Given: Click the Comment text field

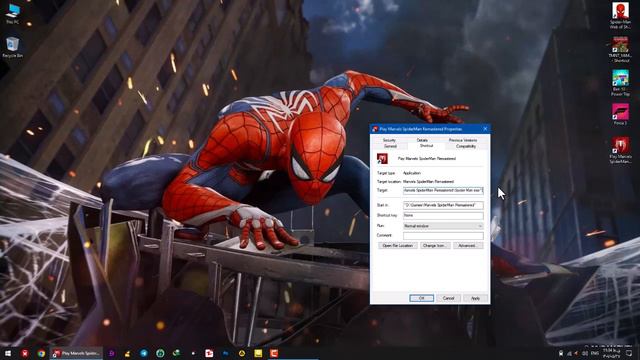Looking at the screenshot, I should click(x=443, y=236).
